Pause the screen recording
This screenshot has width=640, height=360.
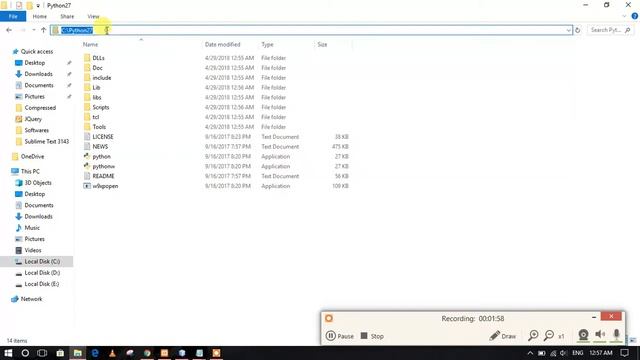point(340,336)
